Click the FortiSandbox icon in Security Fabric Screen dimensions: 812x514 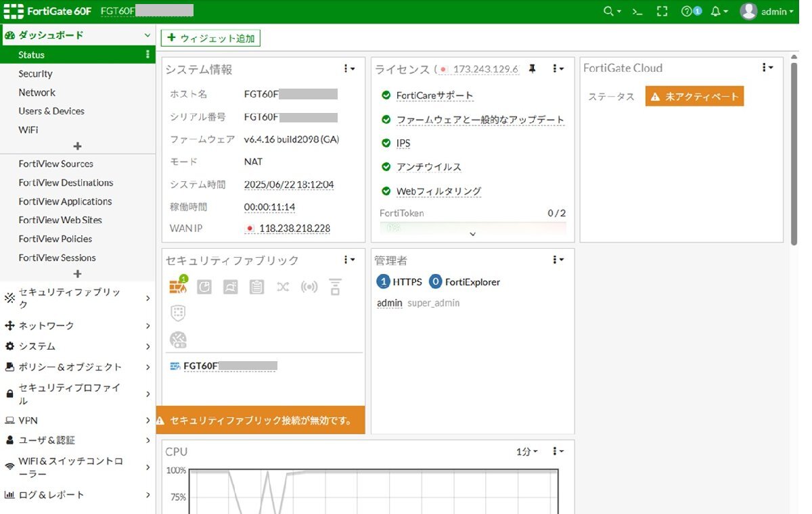click(x=231, y=287)
